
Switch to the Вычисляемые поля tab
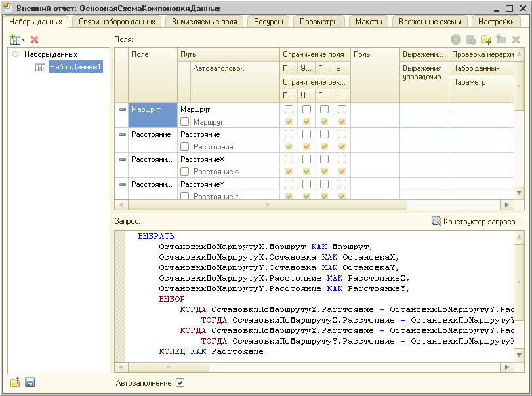pyautogui.click(x=204, y=22)
